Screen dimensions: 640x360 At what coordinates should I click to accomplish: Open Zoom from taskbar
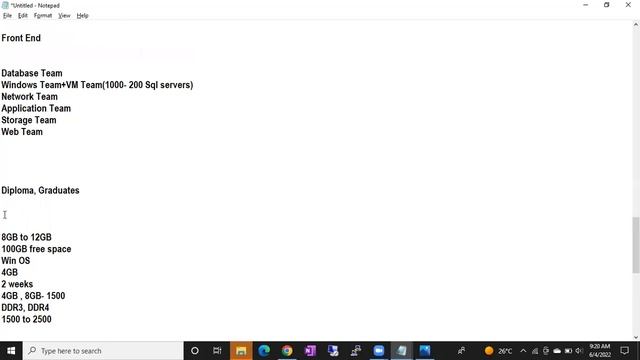coord(379,351)
